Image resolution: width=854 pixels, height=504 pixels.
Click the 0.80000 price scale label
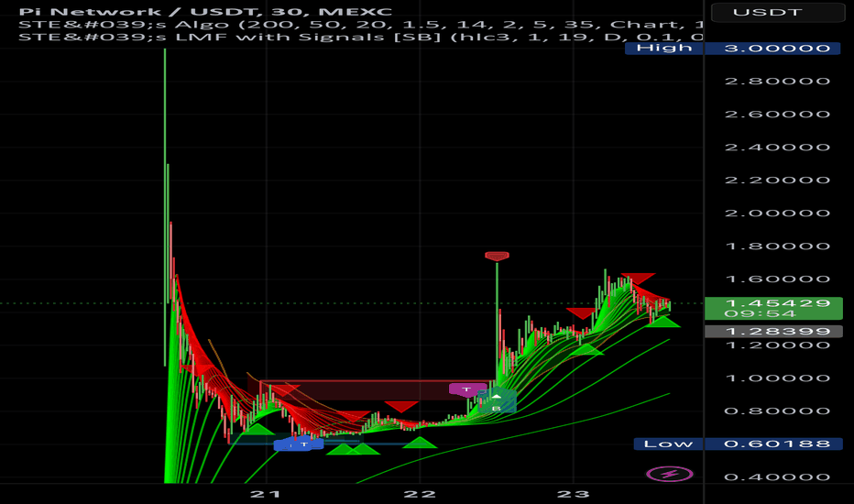coord(777,411)
